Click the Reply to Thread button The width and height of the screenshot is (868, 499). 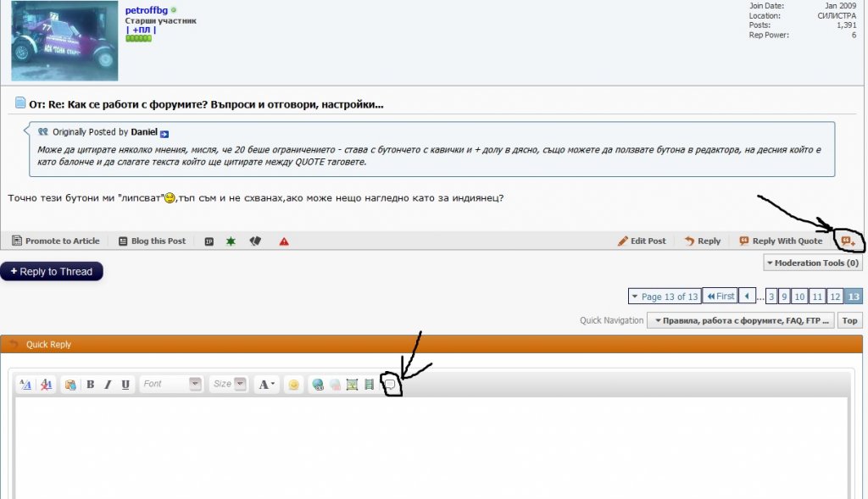tap(52, 272)
